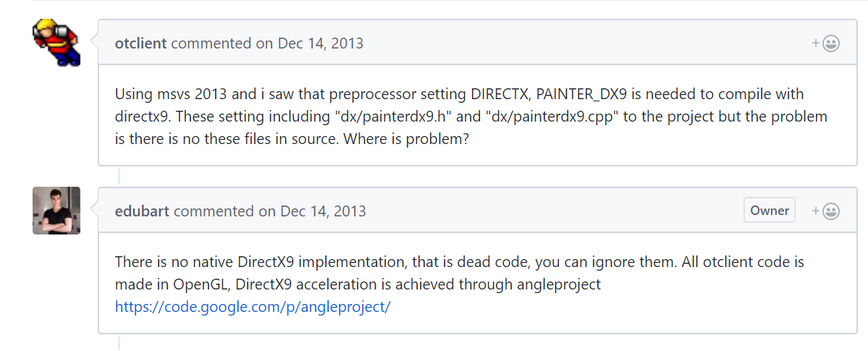This screenshot has height=351, width=868.
Task: Visit the edubart username profile link
Action: point(142,211)
